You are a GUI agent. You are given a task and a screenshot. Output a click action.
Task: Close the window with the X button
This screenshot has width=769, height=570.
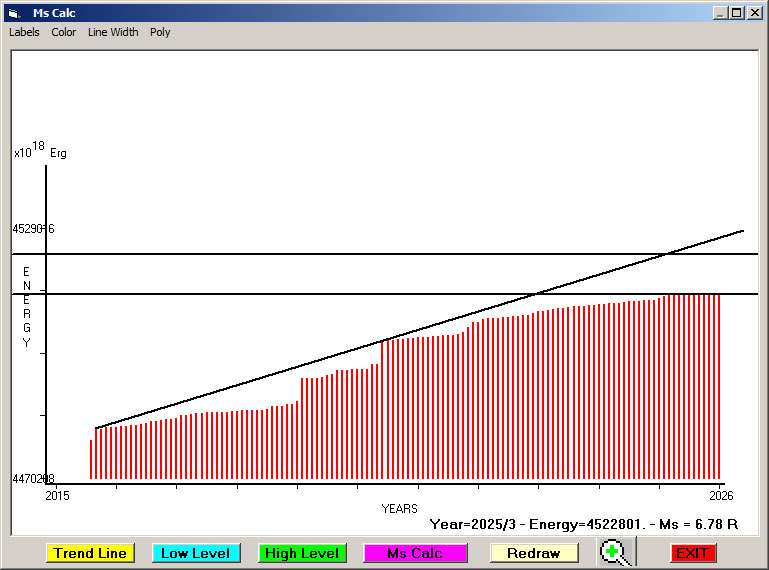(x=754, y=13)
